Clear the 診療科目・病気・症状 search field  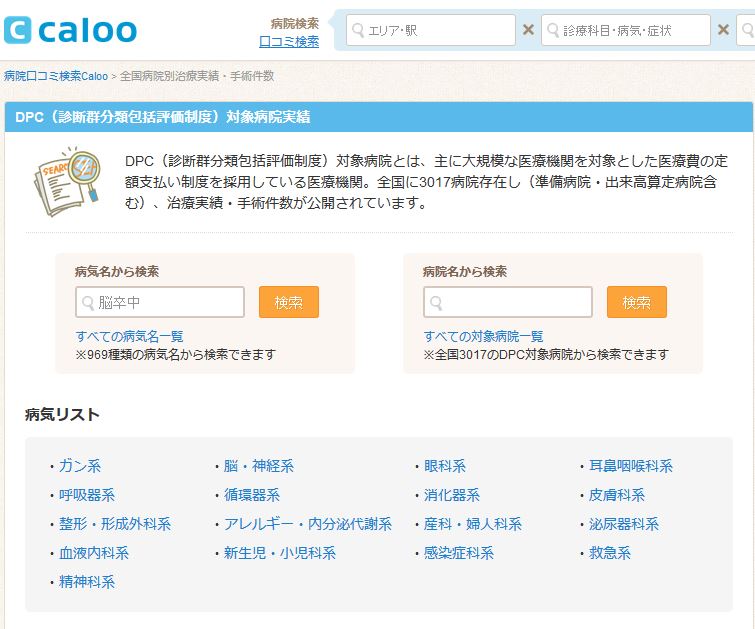[x=723, y=30]
